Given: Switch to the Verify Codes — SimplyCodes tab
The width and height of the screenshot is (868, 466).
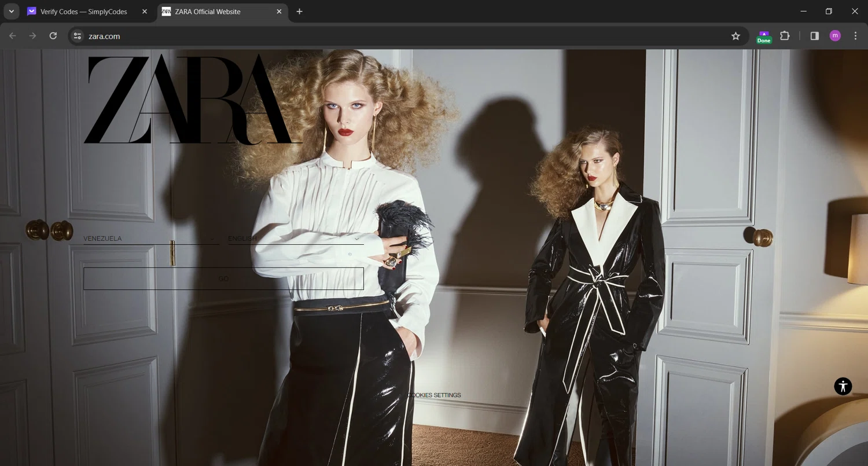Looking at the screenshot, I should coord(83,12).
